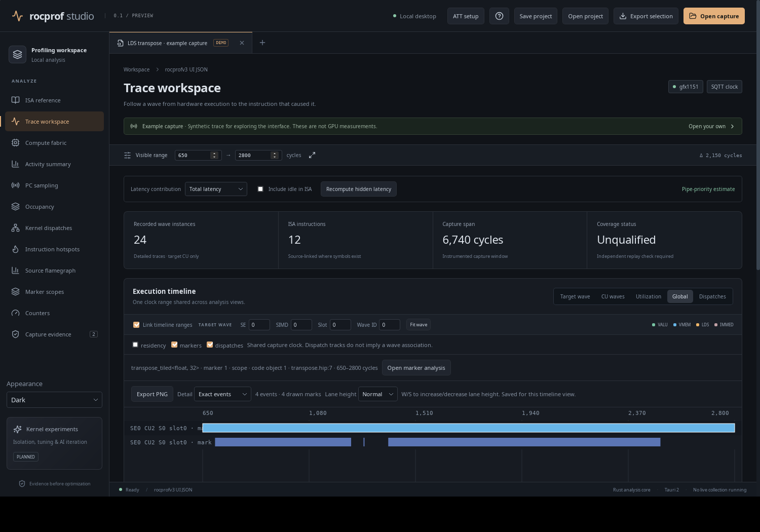760x532 pixels.
Task: Click the Wave ID input field
Action: click(390, 325)
